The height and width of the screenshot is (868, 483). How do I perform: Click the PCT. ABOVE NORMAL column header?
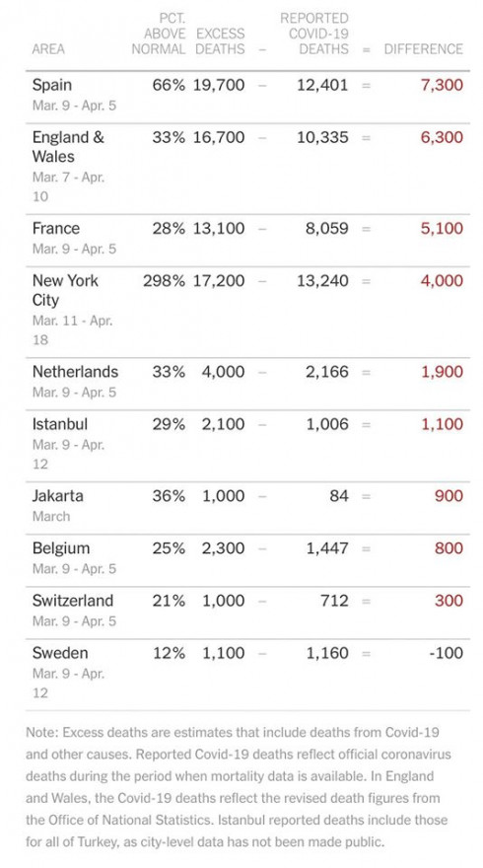pyautogui.click(x=159, y=34)
